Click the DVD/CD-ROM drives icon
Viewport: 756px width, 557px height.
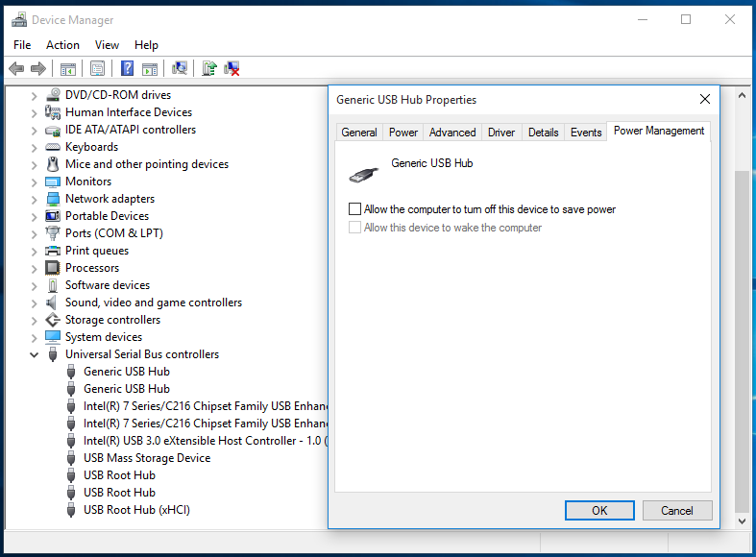point(53,95)
